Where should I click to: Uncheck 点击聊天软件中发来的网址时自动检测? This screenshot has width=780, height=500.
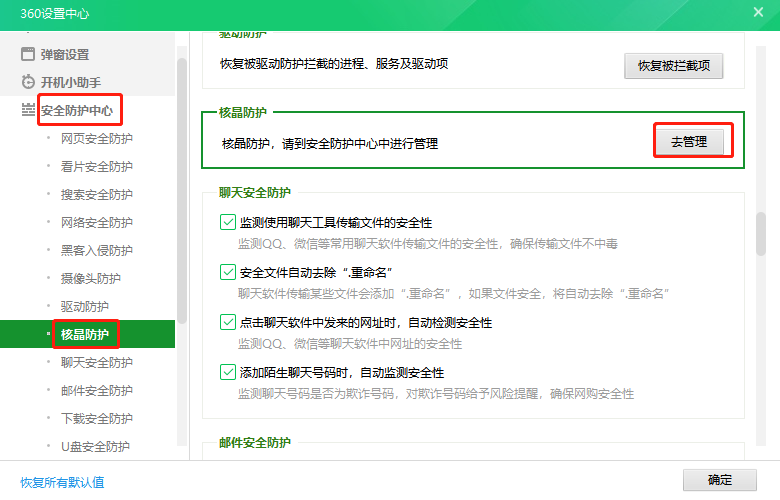click(x=227, y=322)
